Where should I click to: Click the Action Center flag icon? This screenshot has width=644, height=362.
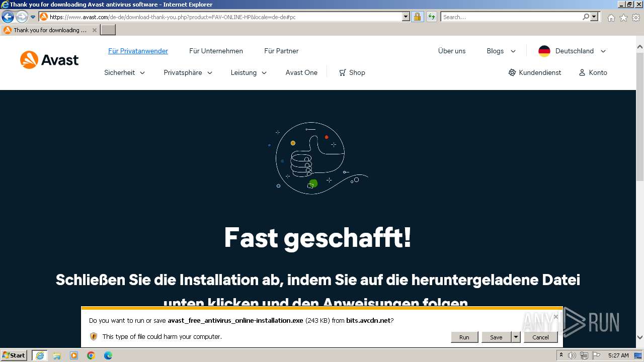click(596, 355)
